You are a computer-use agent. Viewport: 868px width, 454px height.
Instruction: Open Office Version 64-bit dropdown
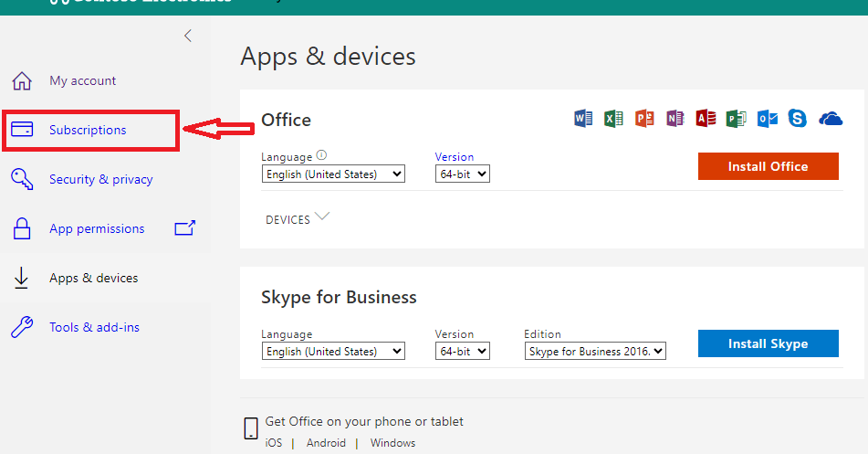(x=462, y=174)
